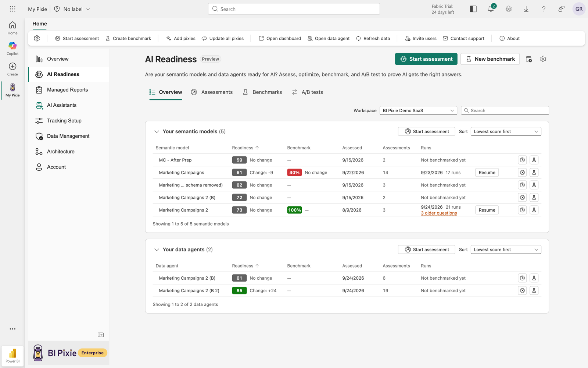The width and height of the screenshot is (588, 368).
Task: Open the help question mark icon
Action: point(544,9)
